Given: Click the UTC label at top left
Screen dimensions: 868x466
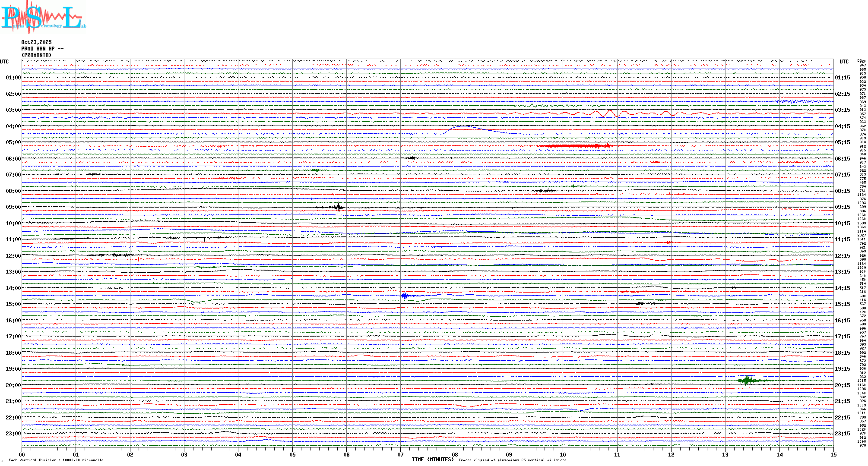Looking at the screenshot, I should coord(4,62).
